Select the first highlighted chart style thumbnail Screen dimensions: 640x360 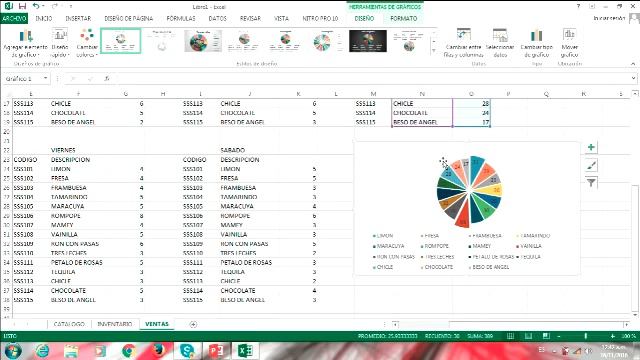click(121, 41)
